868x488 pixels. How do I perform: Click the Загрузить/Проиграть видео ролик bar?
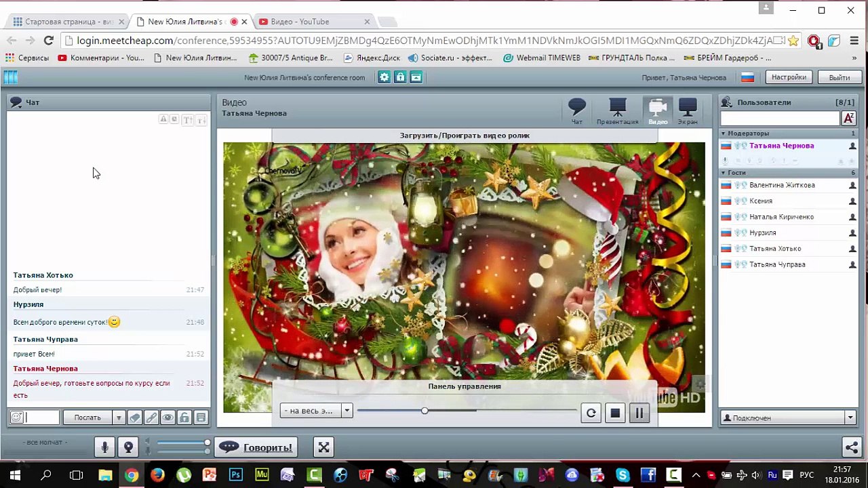pos(465,136)
